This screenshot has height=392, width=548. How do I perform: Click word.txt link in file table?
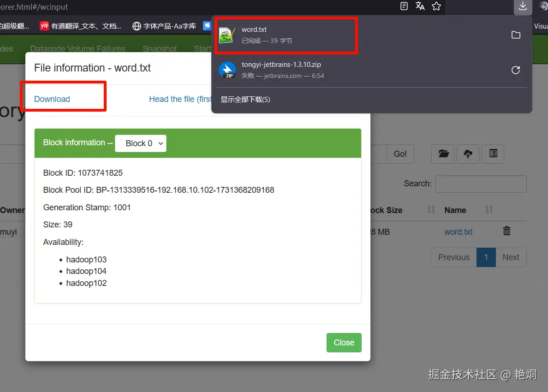coord(458,232)
